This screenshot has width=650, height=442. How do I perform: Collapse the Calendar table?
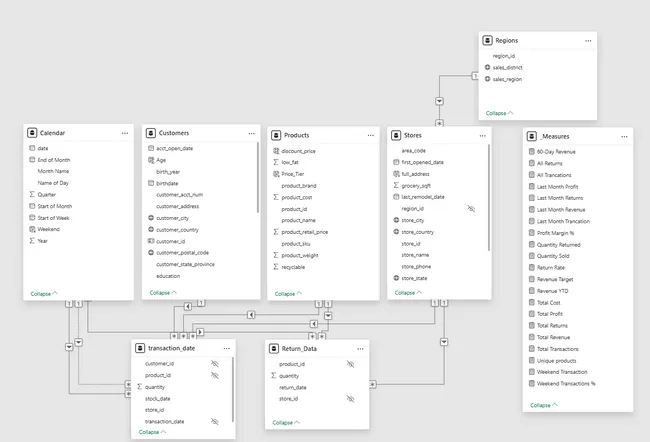[44, 294]
